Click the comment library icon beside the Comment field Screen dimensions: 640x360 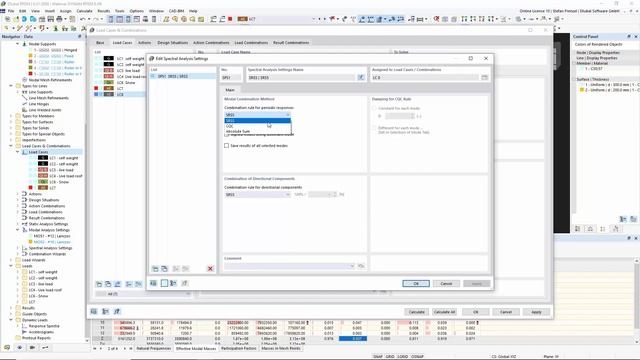361,266
